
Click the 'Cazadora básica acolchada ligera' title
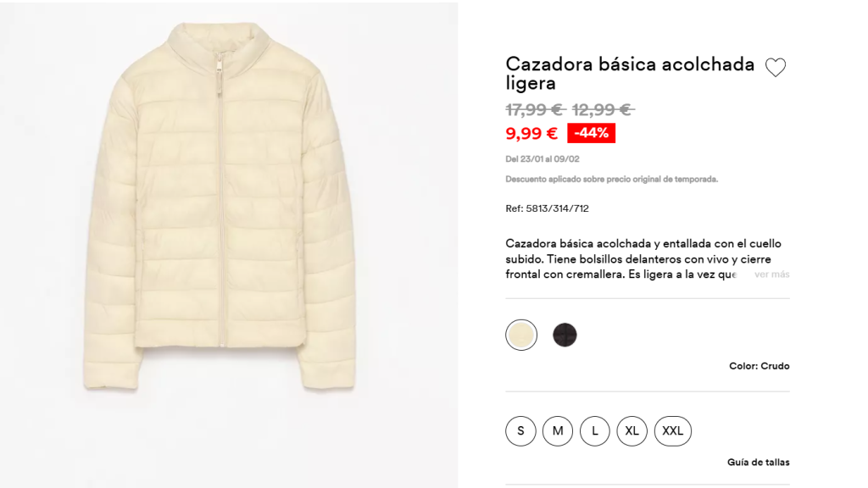pos(629,73)
